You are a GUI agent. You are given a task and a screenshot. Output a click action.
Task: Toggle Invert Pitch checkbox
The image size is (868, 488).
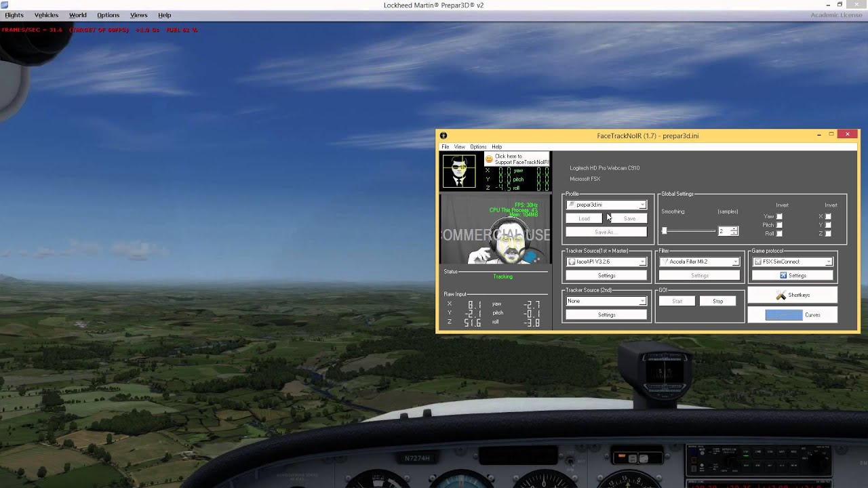point(779,225)
